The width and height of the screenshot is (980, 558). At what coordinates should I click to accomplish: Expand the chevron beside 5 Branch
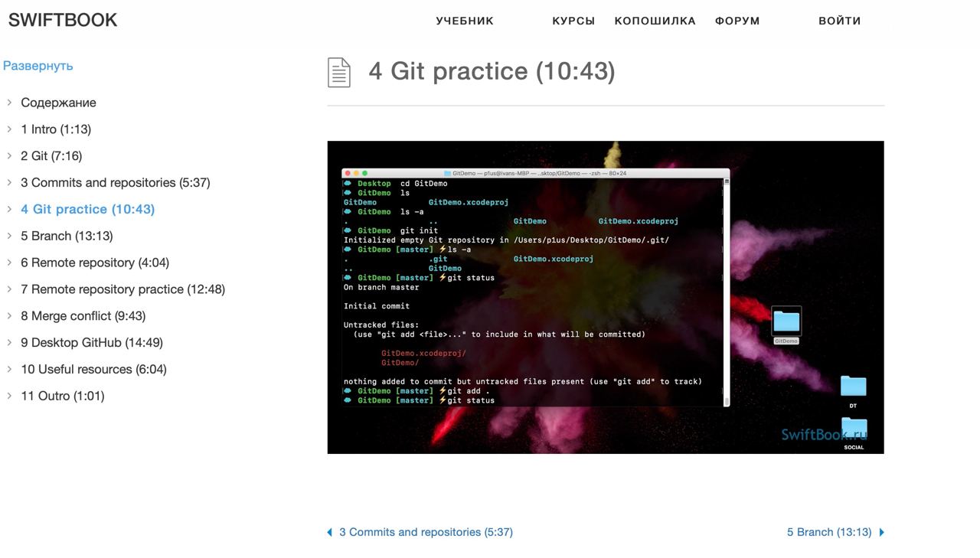9,236
